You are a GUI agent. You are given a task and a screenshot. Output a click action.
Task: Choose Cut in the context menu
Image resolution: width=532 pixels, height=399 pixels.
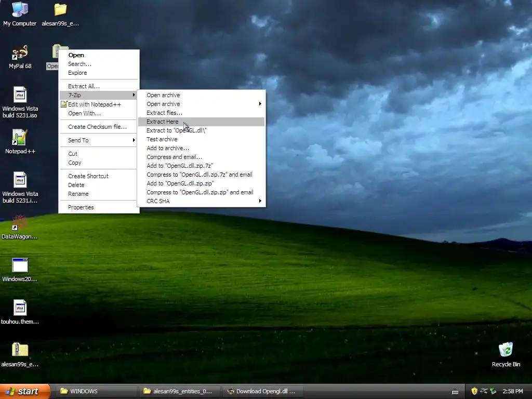[99, 154]
